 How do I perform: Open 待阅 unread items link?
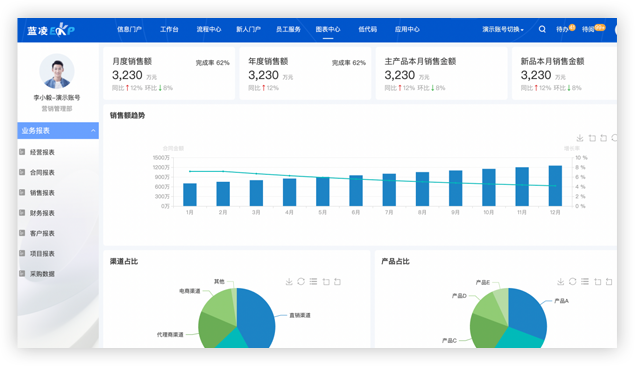click(x=593, y=29)
